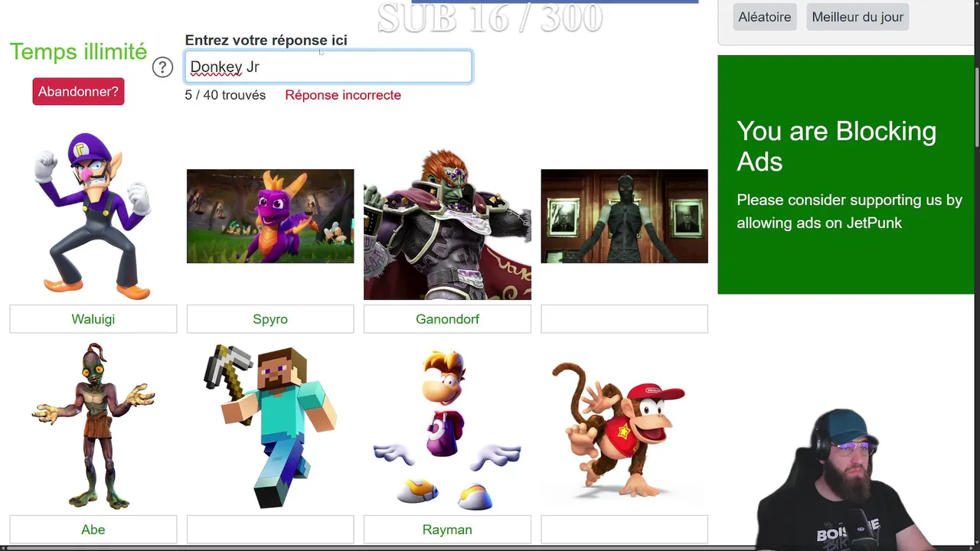The height and width of the screenshot is (551, 980).
Task: Click the Waluigi answer label
Action: 93,319
